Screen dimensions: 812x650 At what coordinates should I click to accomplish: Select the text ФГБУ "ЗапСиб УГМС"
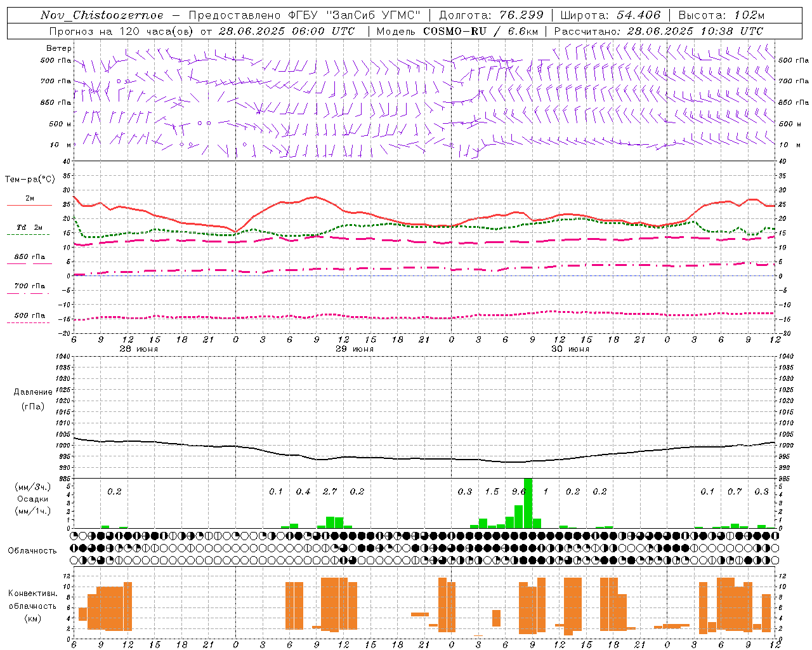pyautogui.click(x=355, y=15)
